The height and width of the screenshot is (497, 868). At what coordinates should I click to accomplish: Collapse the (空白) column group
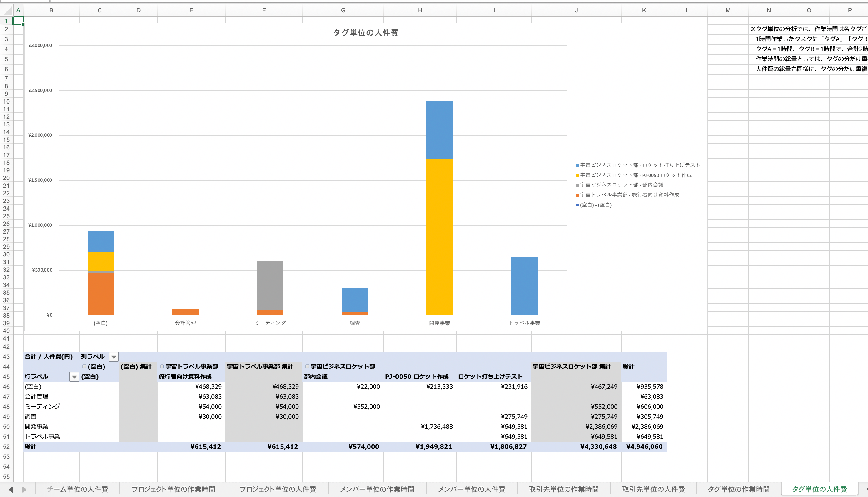pos(84,366)
